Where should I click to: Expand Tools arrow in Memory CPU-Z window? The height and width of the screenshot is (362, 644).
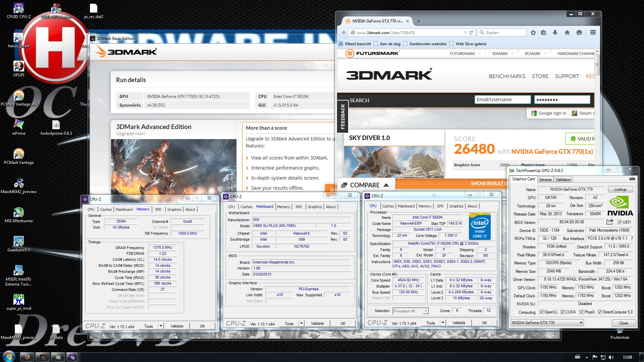[161, 326]
